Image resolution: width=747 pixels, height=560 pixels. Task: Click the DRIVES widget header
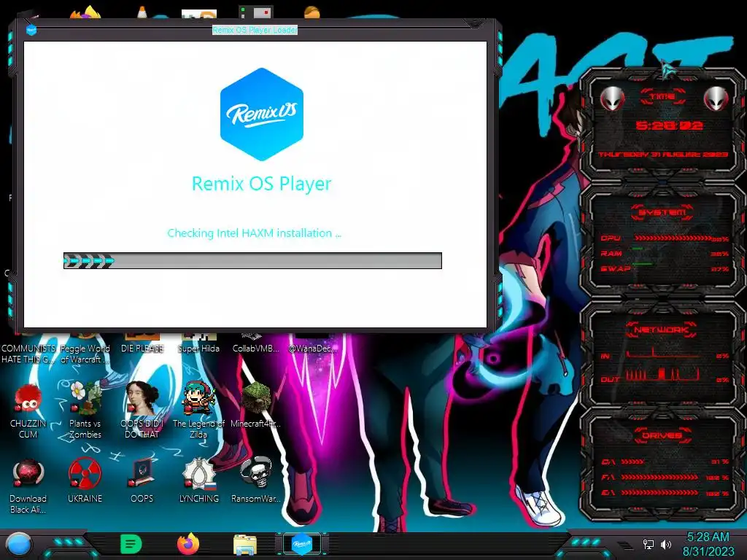(662, 435)
